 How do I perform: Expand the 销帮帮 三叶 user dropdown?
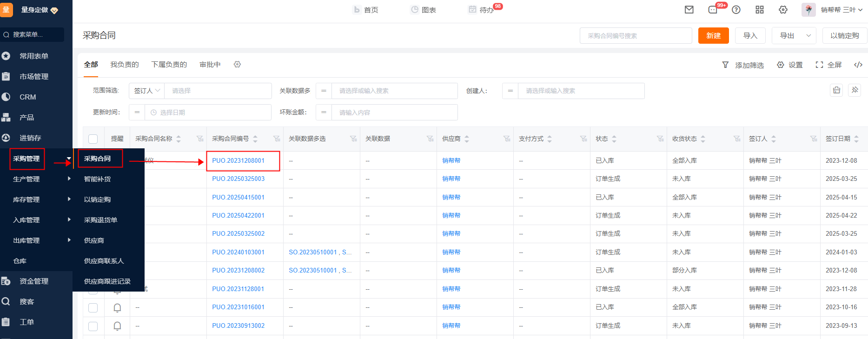click(x=841, y=10)
